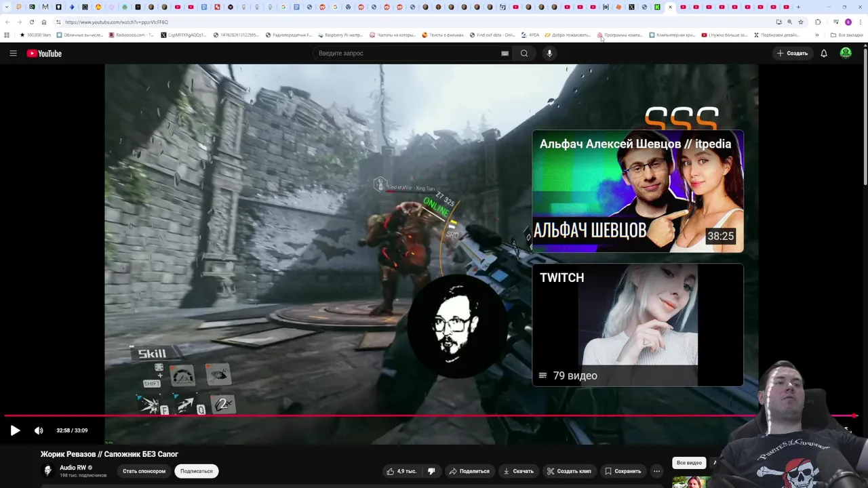This screenshot has width=868, height=488.
Task: Open the Программы компа... bookmark
Action: coord(620,35)
